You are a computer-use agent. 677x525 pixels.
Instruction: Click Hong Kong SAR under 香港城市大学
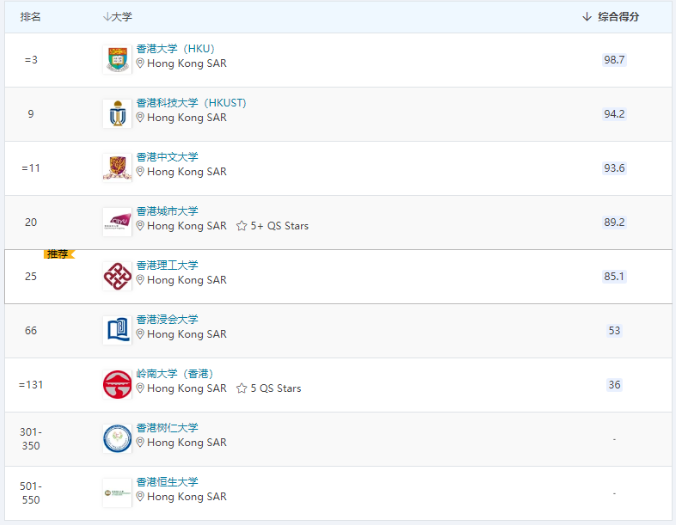pyautogui.click(x=187, y=226)
